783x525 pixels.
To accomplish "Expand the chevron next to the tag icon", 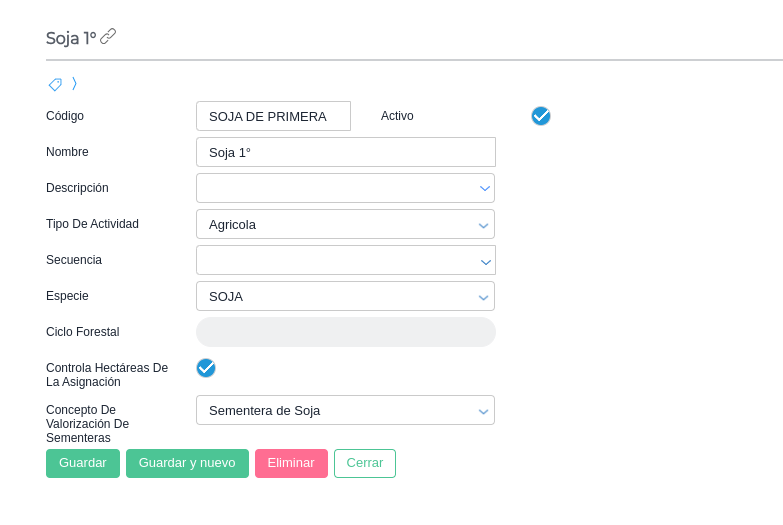I will 74,83.
